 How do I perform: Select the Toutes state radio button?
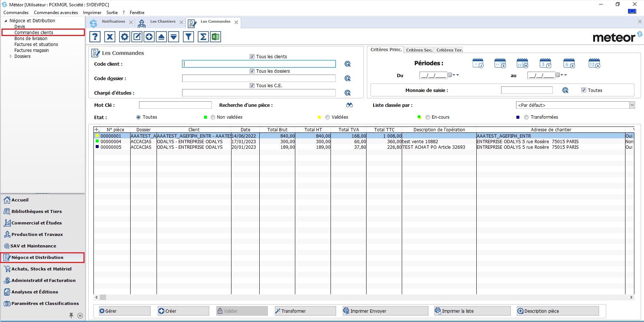click(x=138, y=117)
